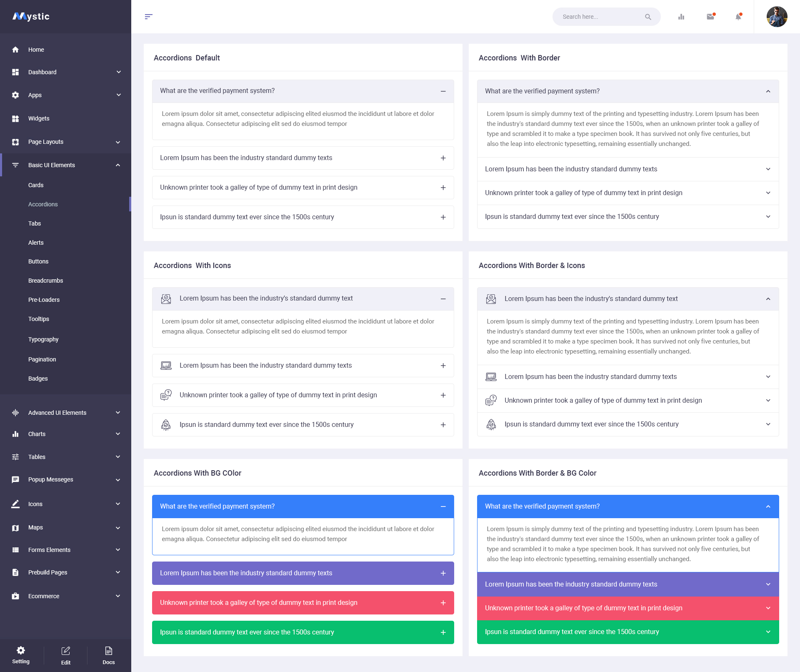Go to Tabs page in sidebar
This screenshot has width=800, height=672.
point(35,223)
